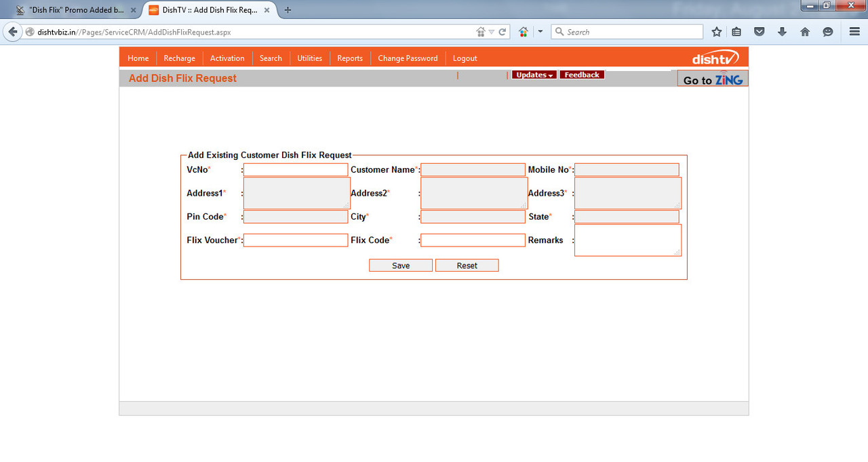Open the dropdown arrow beside the colorful home icon
This screenshot has height=462, width=868.
[540, 32]
